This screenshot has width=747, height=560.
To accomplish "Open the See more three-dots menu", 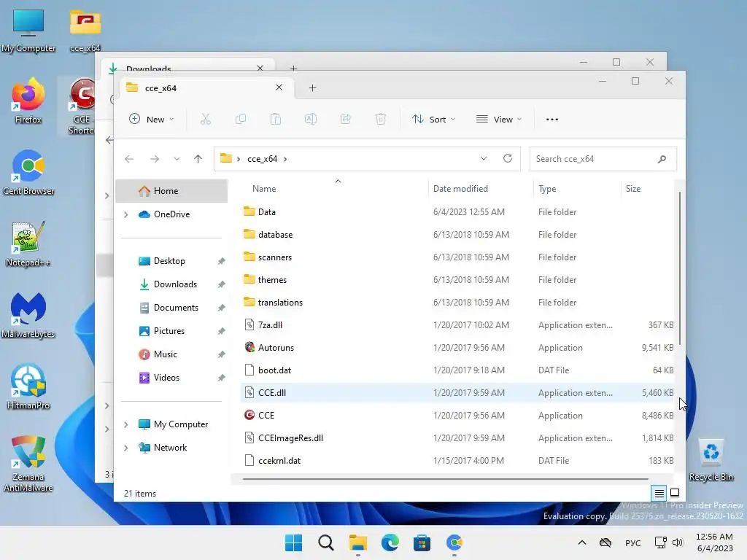I will (552, 120).
